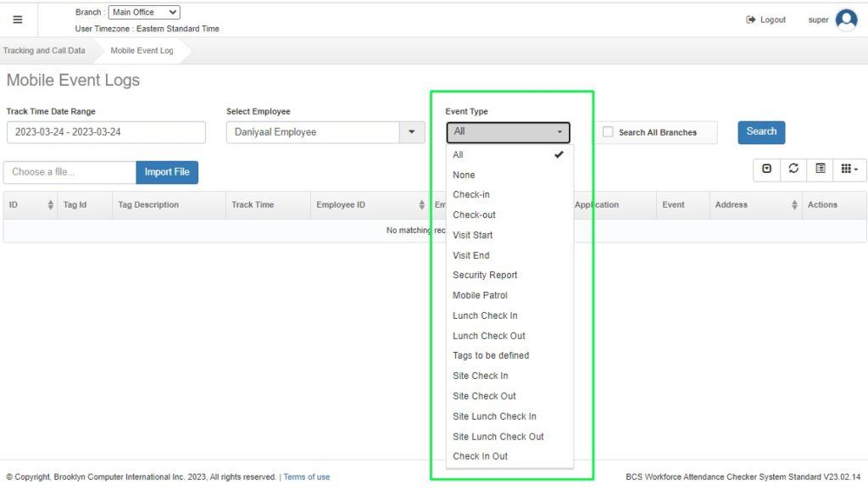Click the blue Search button

(x=761, y=132)
